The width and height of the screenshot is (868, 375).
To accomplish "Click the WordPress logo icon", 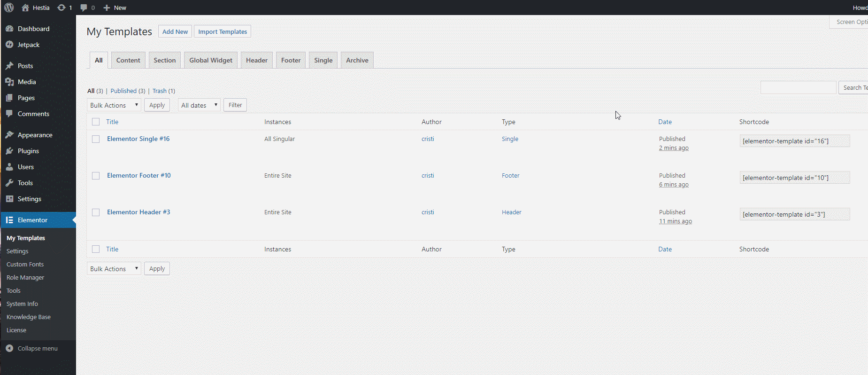I will (9, 8).
